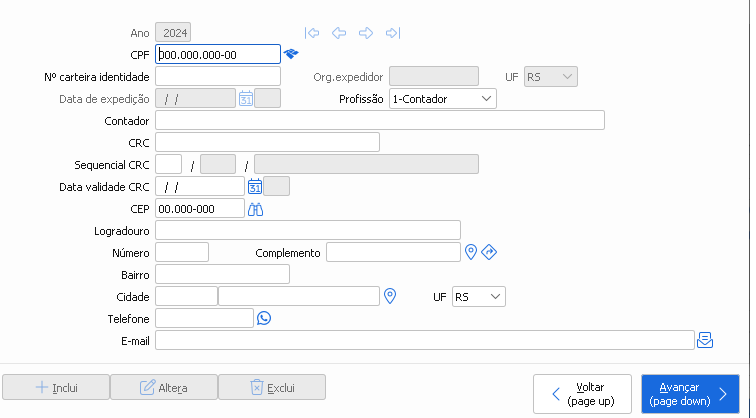Open WhatsApp icon beside Telefone

(x=264, y=318)
